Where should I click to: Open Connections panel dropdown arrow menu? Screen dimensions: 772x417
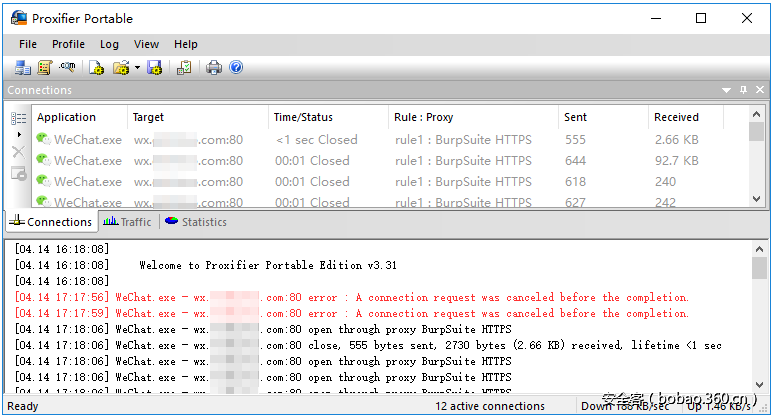726,90
